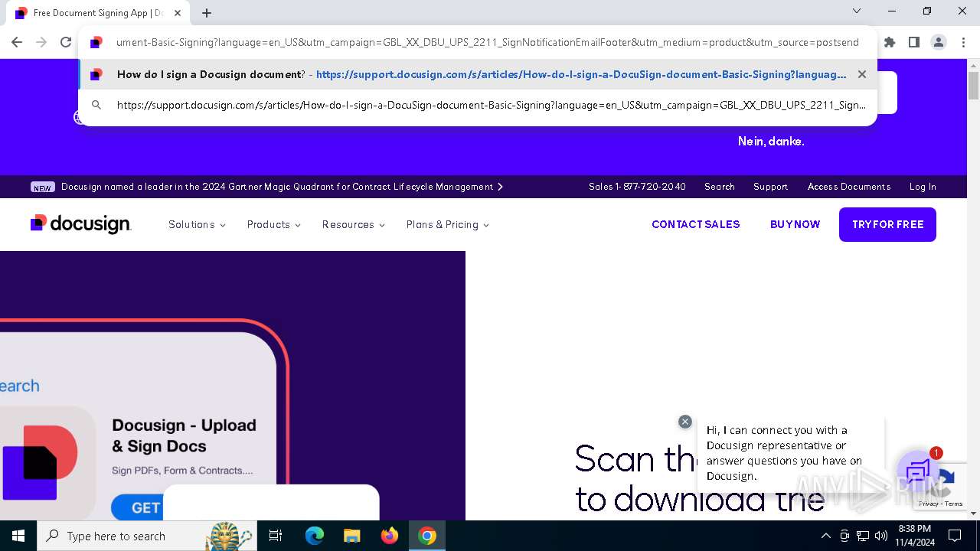Open the Gartner Magic Quadrant announcement
980x551 pixels.
coord(277,187)
